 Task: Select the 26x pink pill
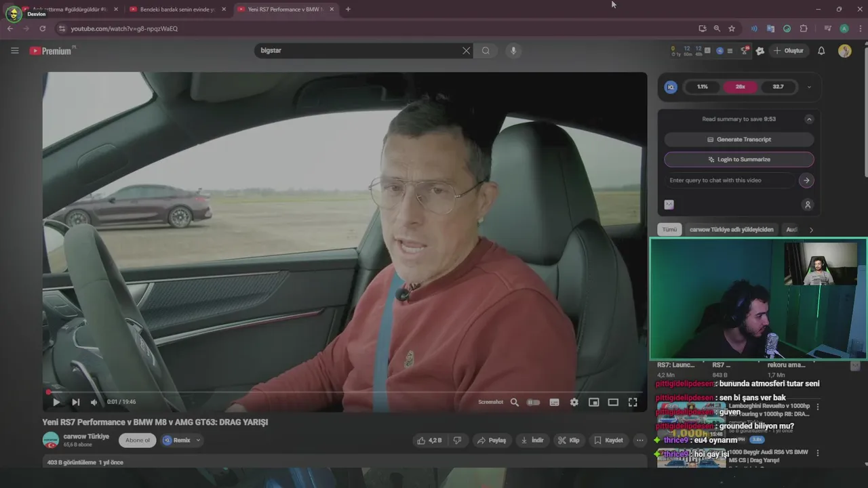(741, 87)
